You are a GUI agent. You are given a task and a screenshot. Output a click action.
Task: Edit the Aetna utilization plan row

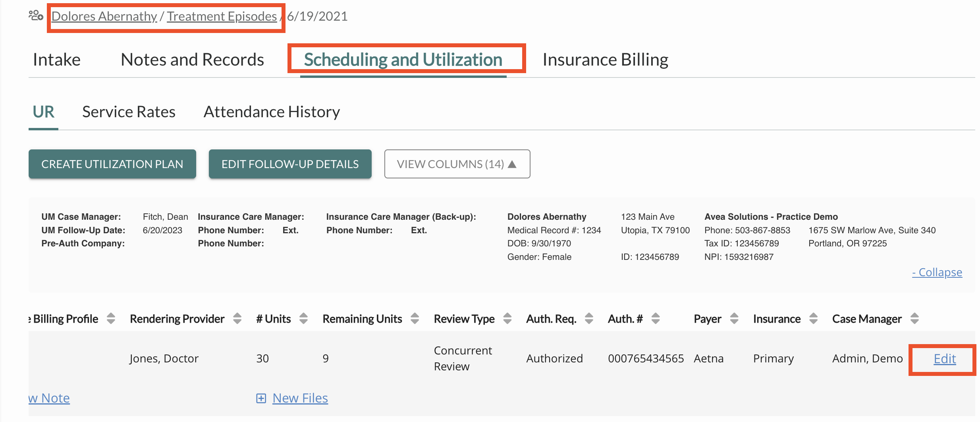[944, 358]
